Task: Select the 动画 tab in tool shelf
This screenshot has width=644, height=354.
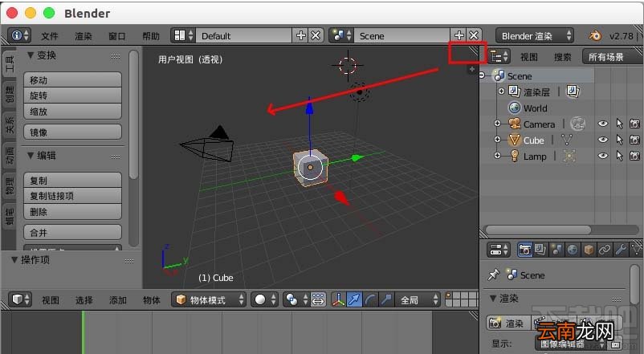Action: [9, 156]
